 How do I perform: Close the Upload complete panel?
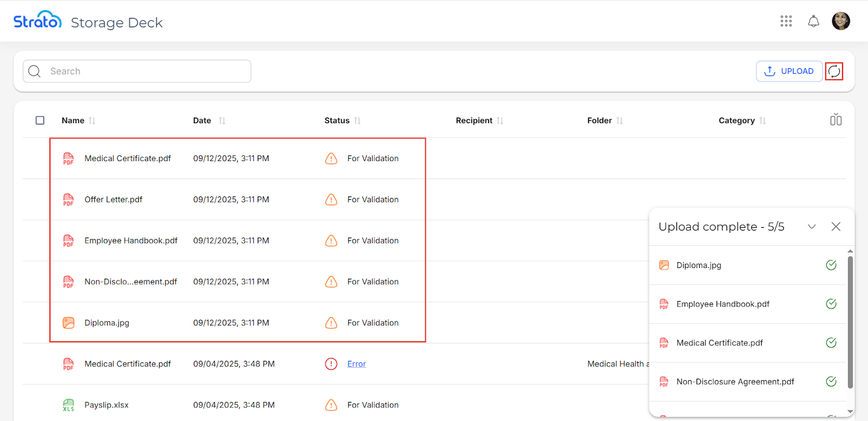pos(836,227)
